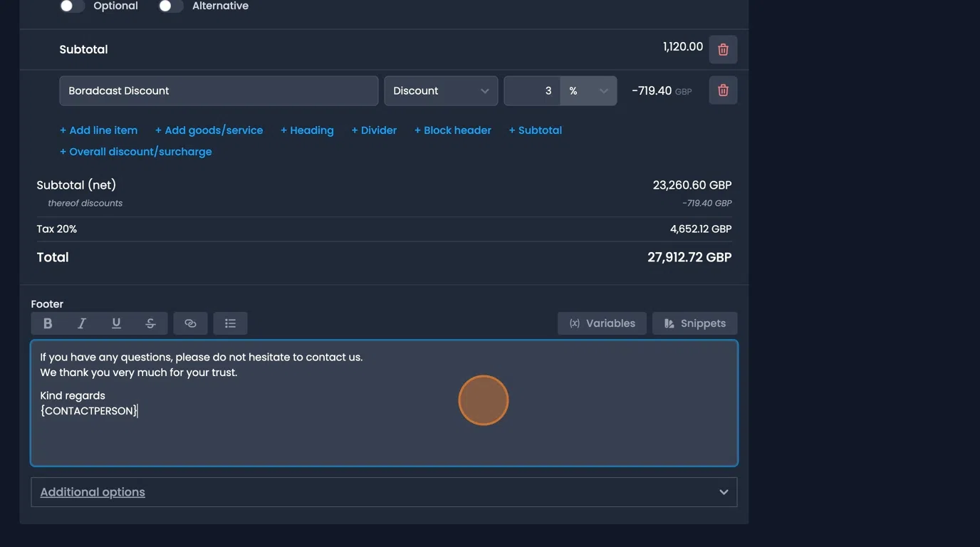Viewport: 980px width, 547px height.
Task: Apply strikethrough formatting to footer text
Action: pos(150,323)
